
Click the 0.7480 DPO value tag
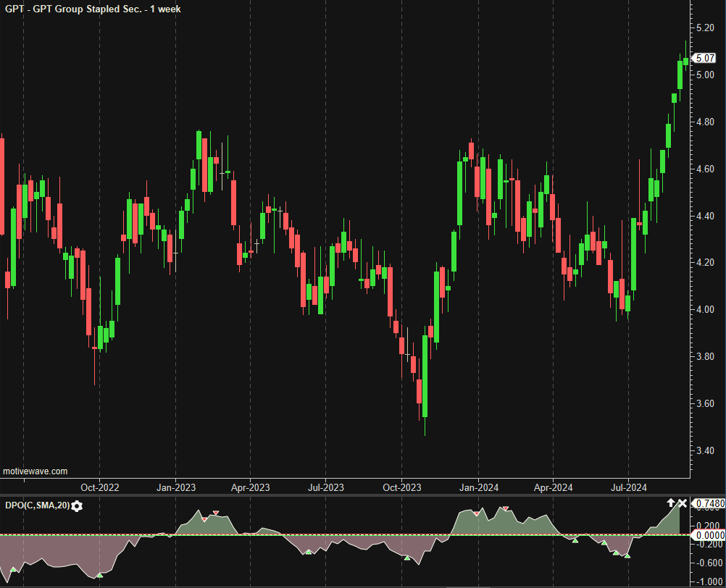(706, 503)
